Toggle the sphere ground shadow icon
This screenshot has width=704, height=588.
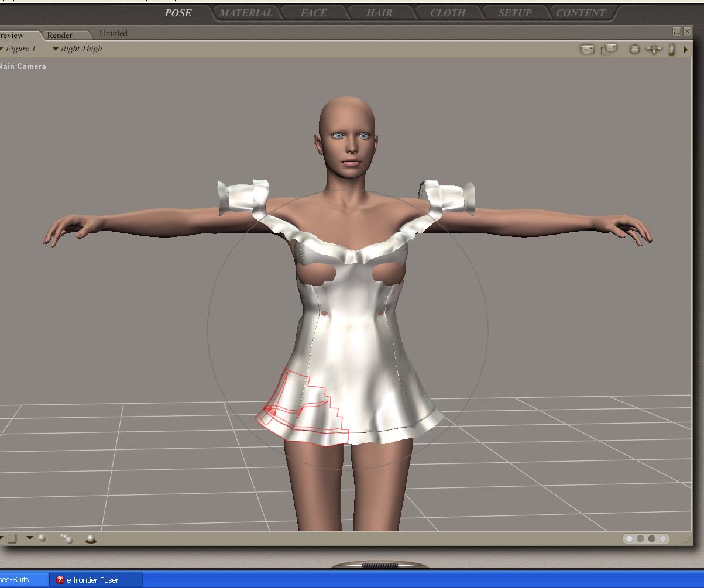click(91, 539)
